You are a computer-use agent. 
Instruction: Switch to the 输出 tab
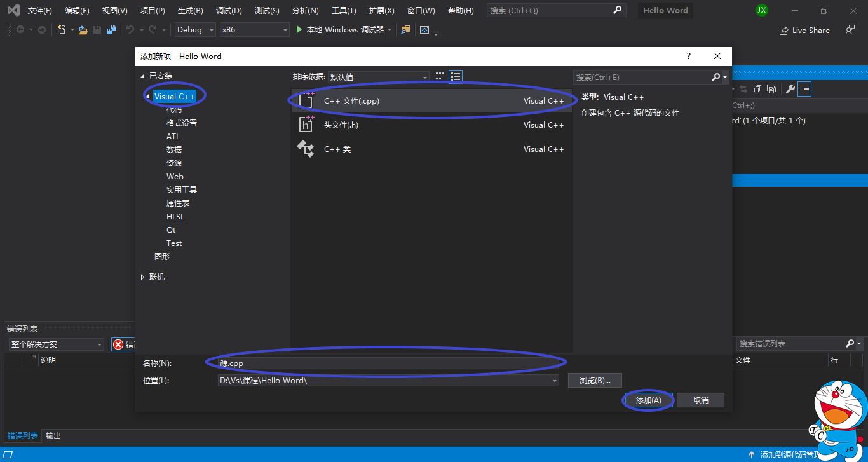(53, 435)
